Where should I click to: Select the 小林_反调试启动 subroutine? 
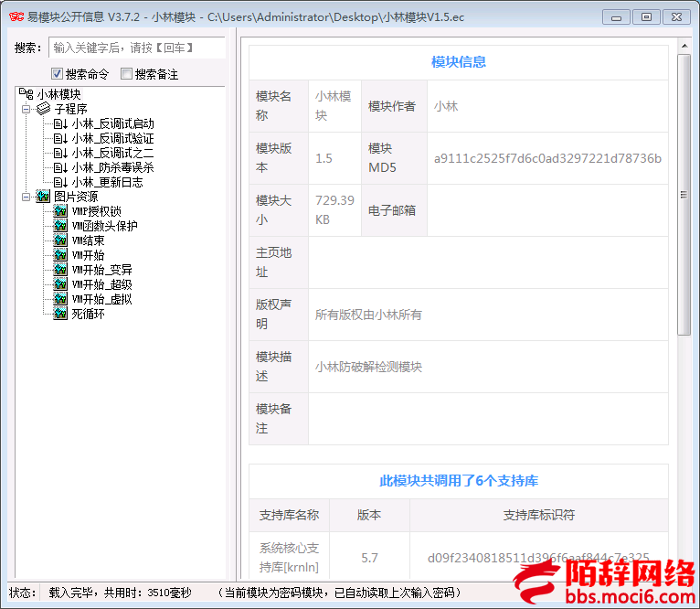113,123
